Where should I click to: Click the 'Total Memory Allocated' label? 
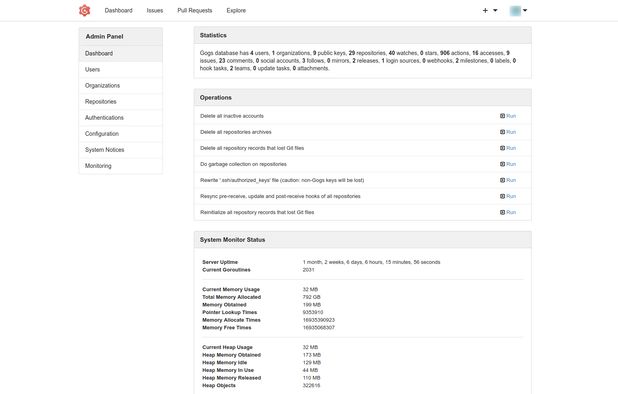(231, 297)
